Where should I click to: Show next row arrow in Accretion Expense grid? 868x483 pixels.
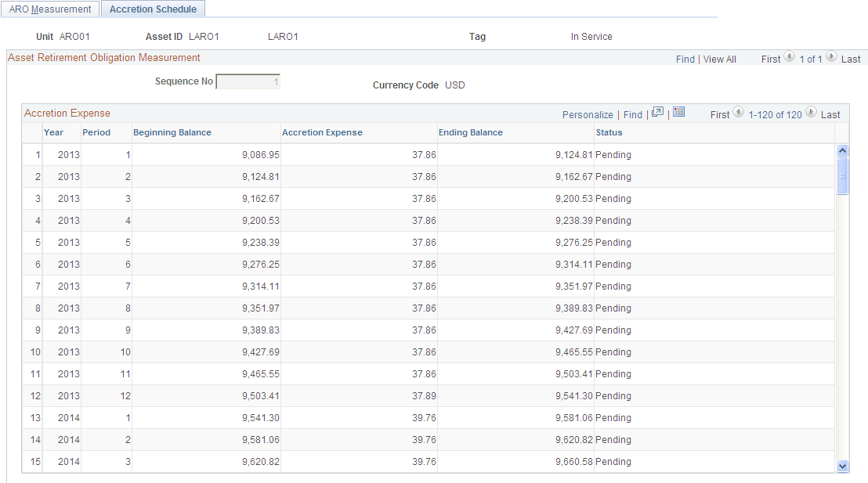pos(811,112)
